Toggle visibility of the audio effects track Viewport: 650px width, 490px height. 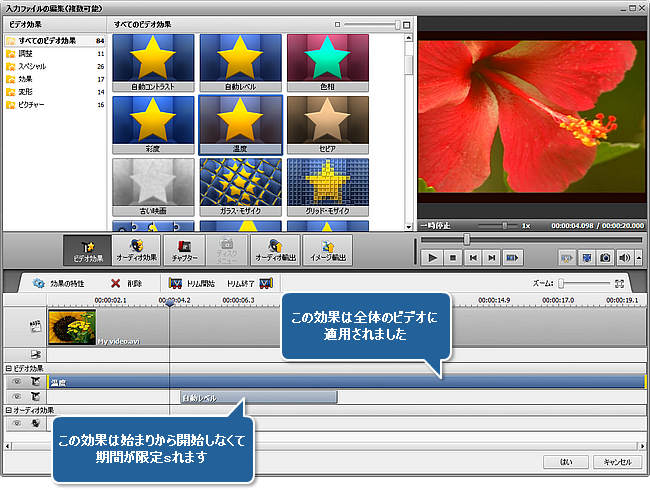pyautogui.click(x=16, y=423)
